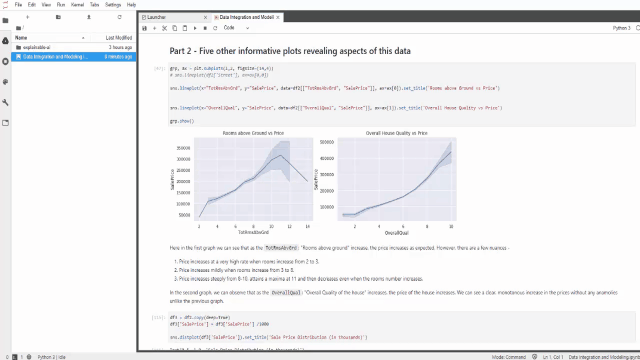The image size is (640, 360).
Task: Copy the selected cells
Action: pyautogui.click(x=175, y=28)
